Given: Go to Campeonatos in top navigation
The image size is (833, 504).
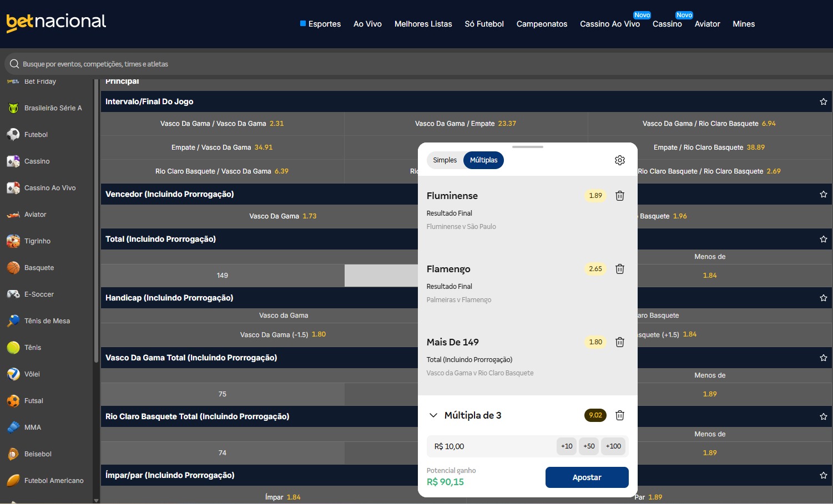Looking at the screenshot, I should coord(542,24).
